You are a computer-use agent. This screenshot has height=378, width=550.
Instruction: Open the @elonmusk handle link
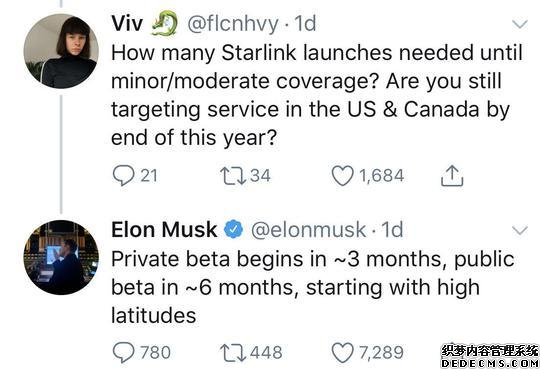point(308,230)
